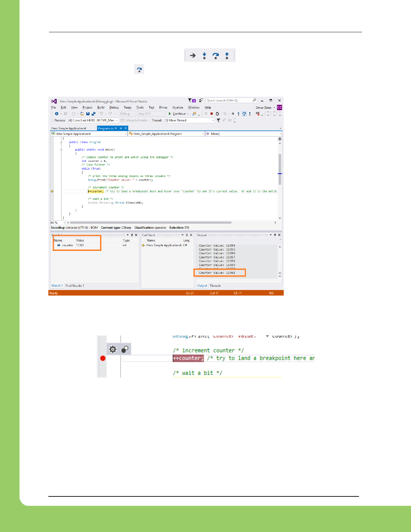The height and width of the screenshot is (532, 411).
Task: Open the Hero Simple Application4 project navigation dropdown
Action: tap(89, 134)
